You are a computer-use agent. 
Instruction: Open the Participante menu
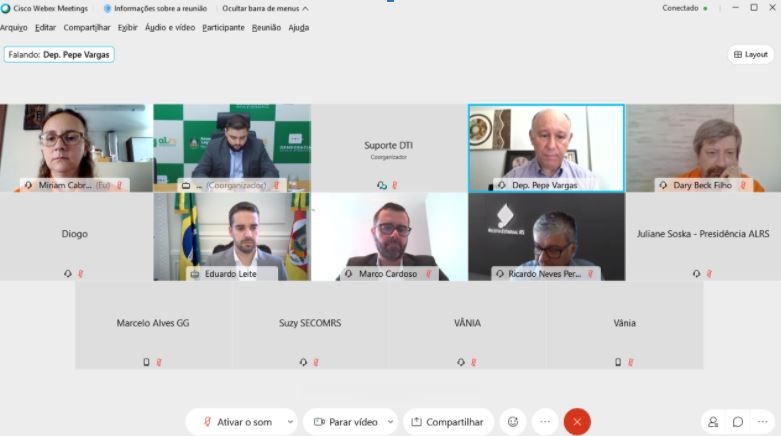point(223,28)
